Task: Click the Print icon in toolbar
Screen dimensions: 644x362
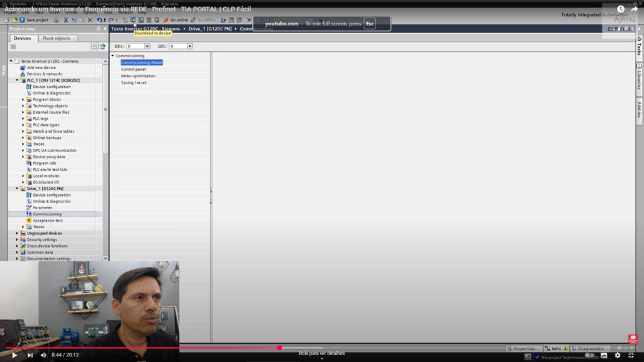Action: [x=56, y=19]
